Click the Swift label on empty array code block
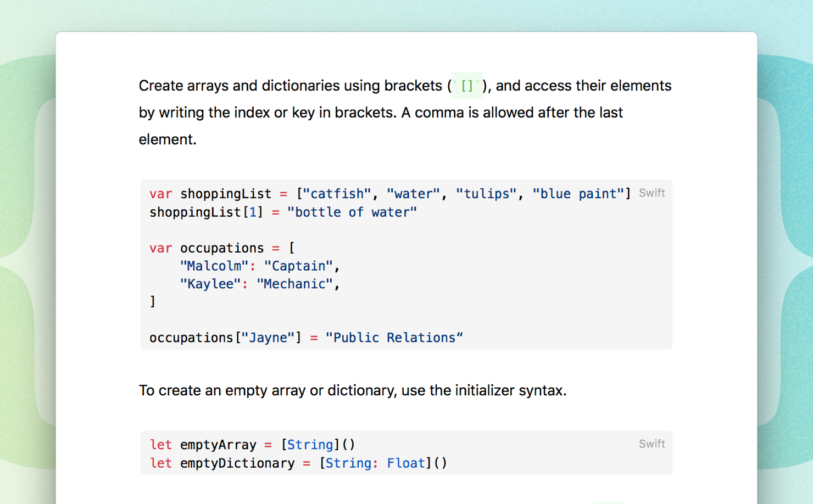The height and width of the screenshot is (504, 813). click(651, 444)
